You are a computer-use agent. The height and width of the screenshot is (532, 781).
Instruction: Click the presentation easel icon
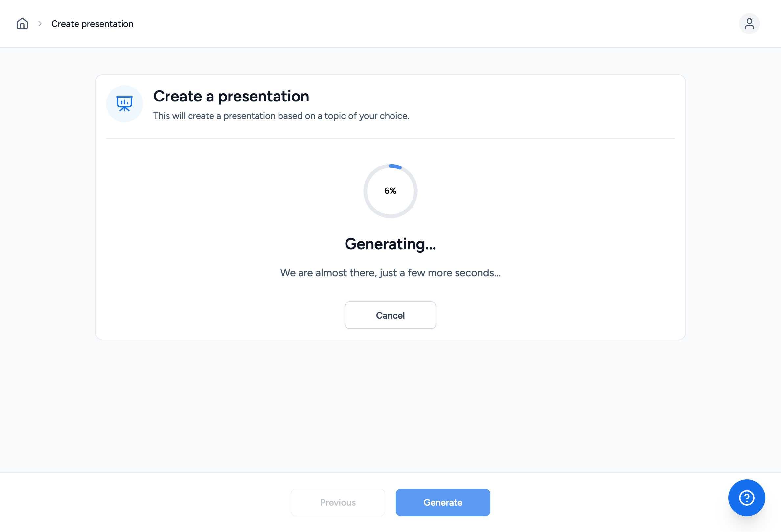point(124,103)
